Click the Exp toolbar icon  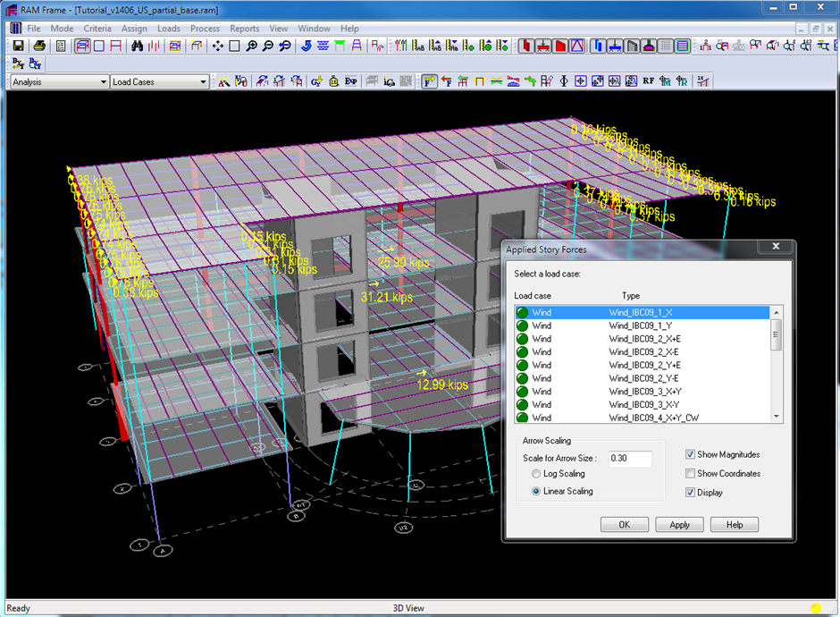tap(350, 81)
